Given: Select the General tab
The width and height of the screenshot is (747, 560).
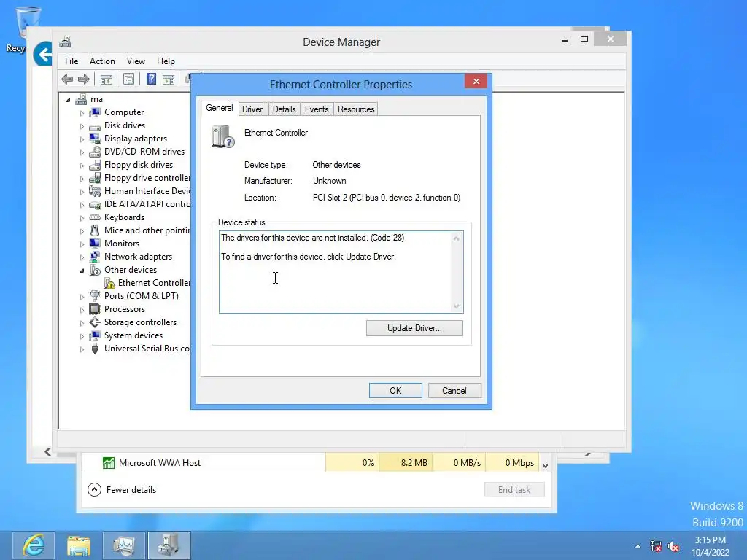Looking at the screenshot, I should click(x=219, y=108).
